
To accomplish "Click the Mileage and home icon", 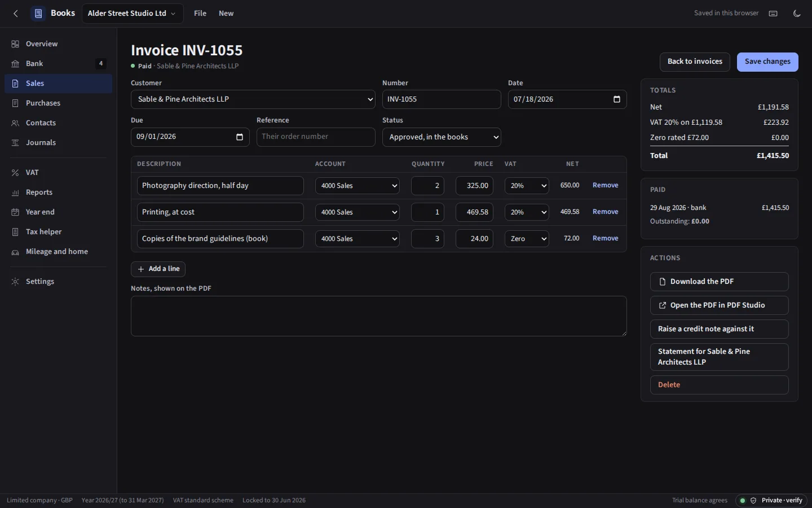I will [x=15, y=252].
